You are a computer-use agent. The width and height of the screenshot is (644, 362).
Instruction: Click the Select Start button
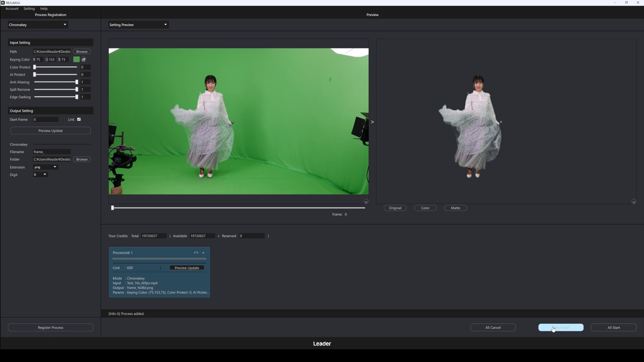(x=561, y=327)
